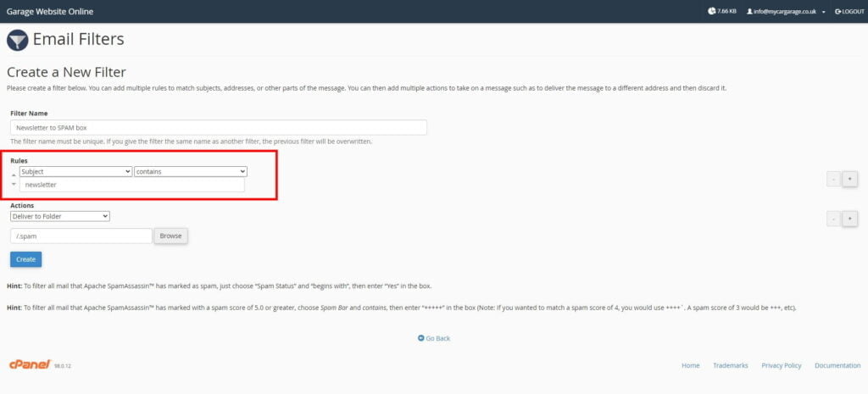Click the newsletter rule text field
The width and height of the screenshot is (868, 394).
131,185
